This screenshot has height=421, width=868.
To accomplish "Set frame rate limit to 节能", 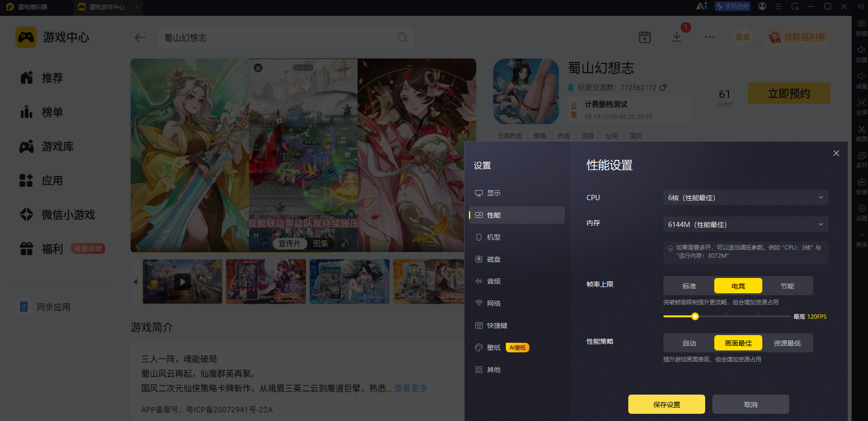I will pos(787,286).
